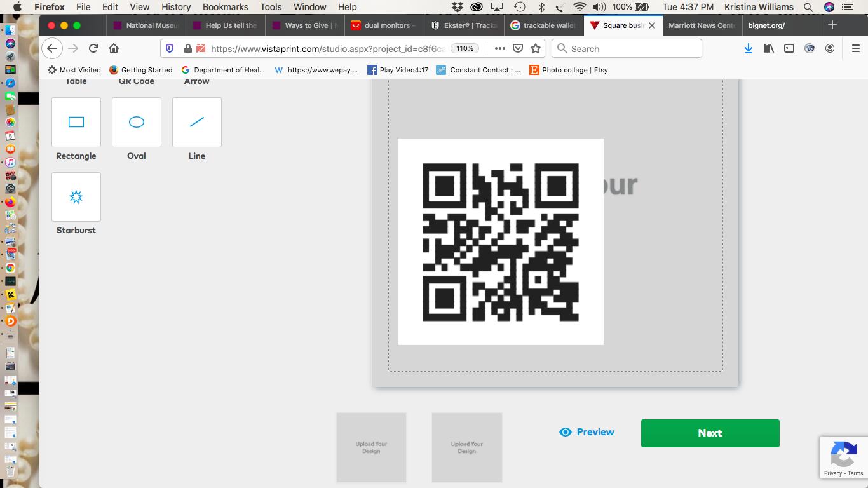The image size is (868, 488).
Task: Open Creative Cloud menu bar icon
Action: (x=477, y=7)
